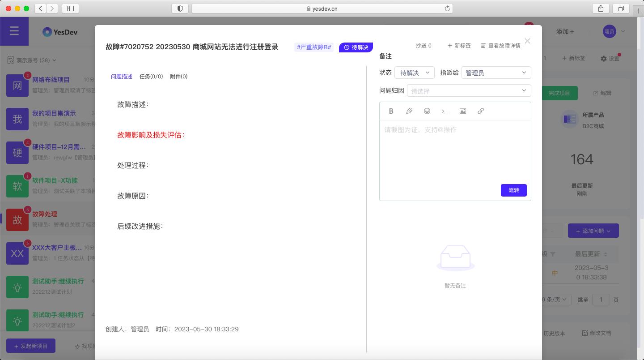Select the 故障处理 project icon in sidebar
This screenshot has height=360, width=644.
point(17,220)
